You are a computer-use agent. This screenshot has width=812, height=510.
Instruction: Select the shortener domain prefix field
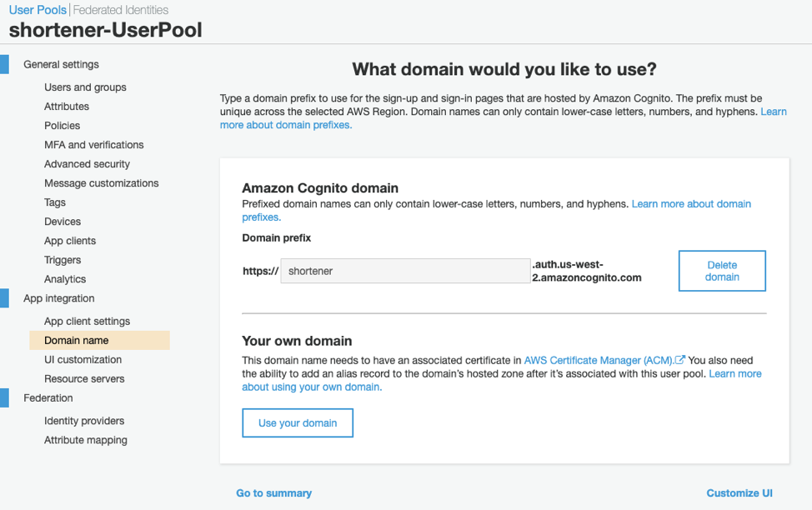406,270
